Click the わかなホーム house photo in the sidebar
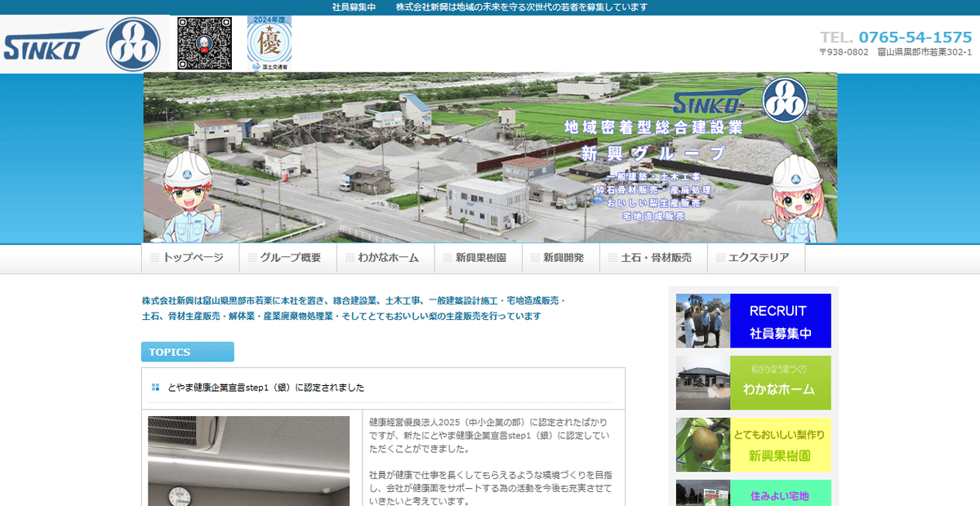 click(x=703, y=382)
